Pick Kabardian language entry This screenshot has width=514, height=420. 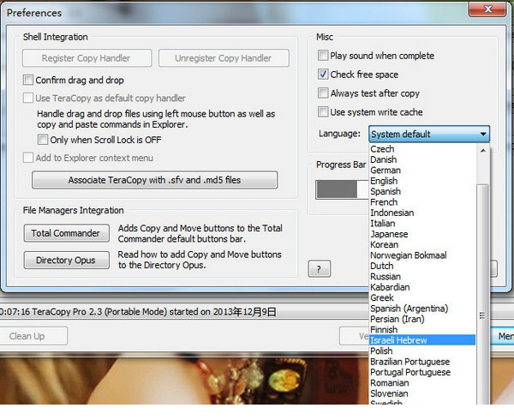coord(422,287)
